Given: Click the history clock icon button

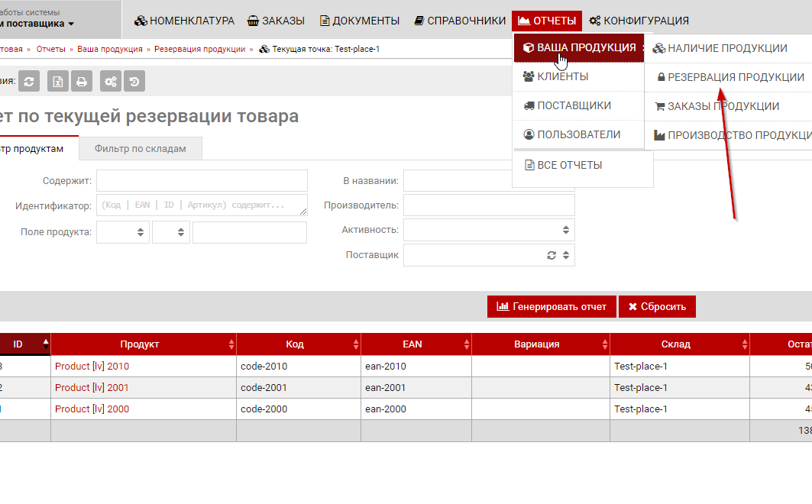Looking at the screenshot, I should [x=134, y=81].
